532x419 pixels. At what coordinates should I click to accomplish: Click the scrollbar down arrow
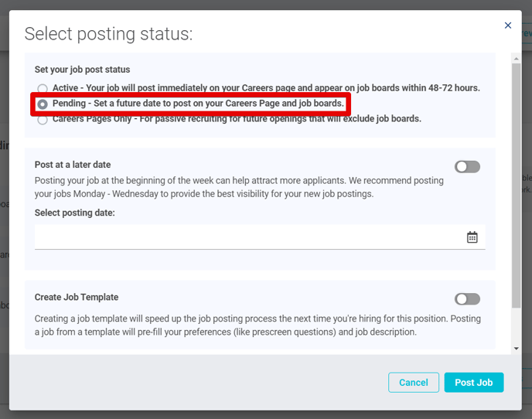(516, 349)
